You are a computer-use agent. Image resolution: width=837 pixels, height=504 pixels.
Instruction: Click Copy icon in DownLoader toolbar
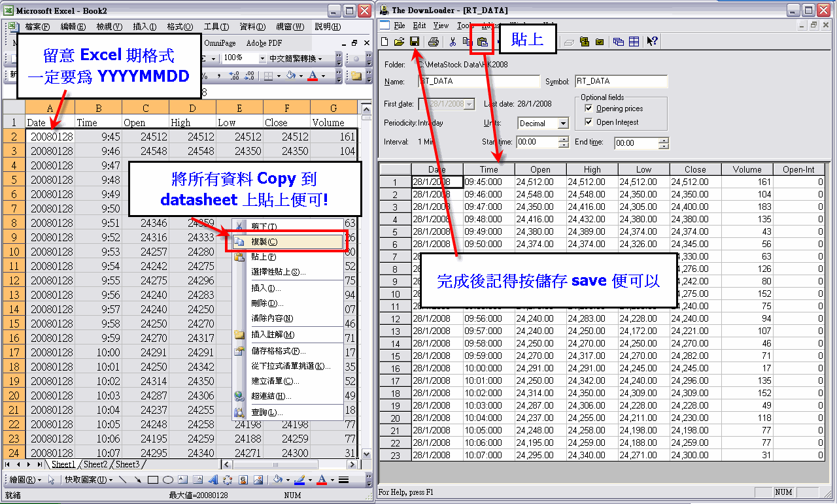click(467, 42)
